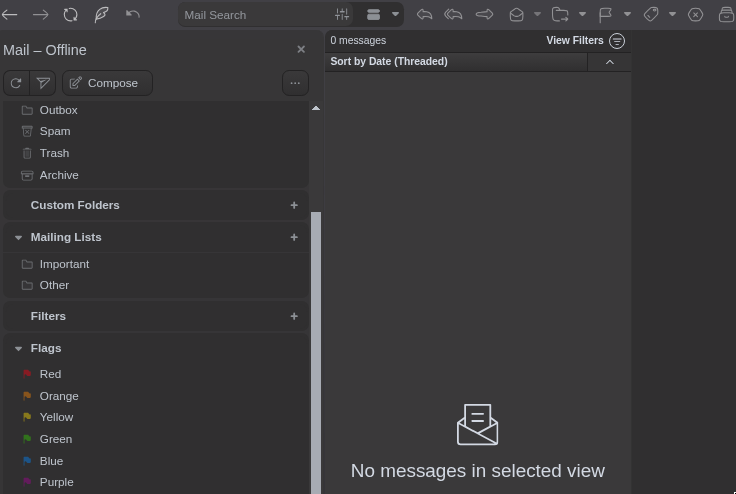This screenshot has width=736, height=494.
Task: Reply all with the double arrow
Action: coord(453,15)
